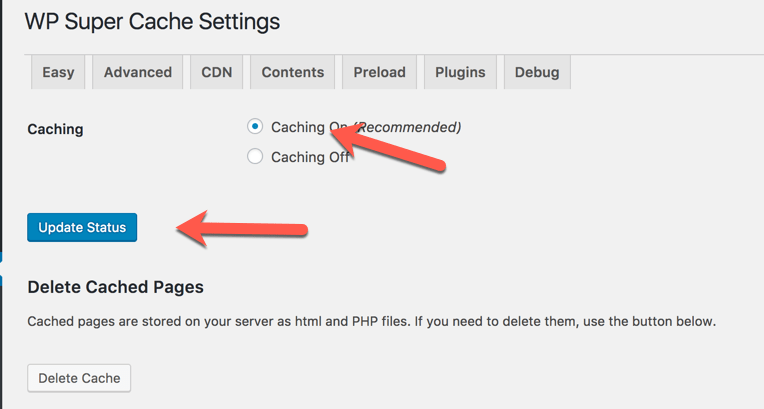Viewport: 764px width, 409px height.
Task: Click the Delete Cached Pages heading
Action: pos(115,287)
